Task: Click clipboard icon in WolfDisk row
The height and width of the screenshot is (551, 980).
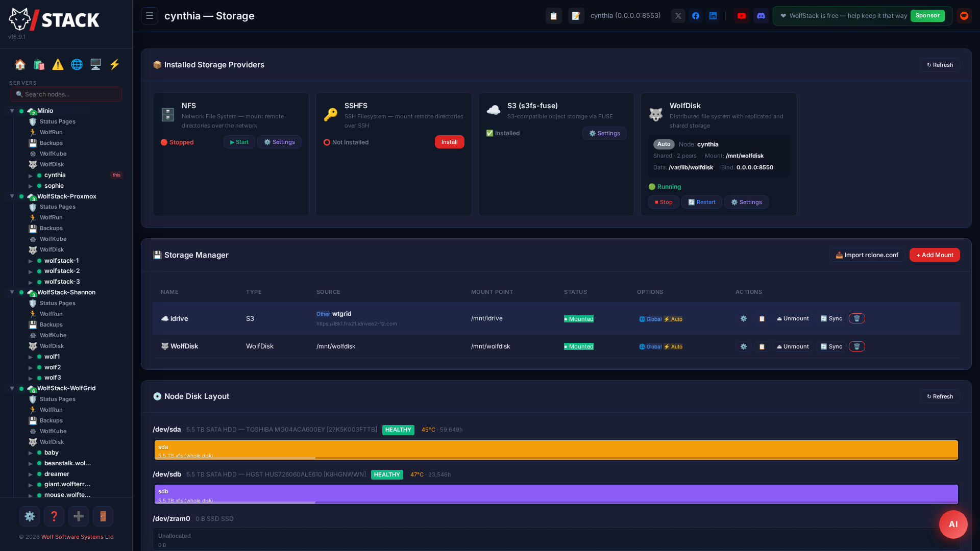Action: pos(762,346)
